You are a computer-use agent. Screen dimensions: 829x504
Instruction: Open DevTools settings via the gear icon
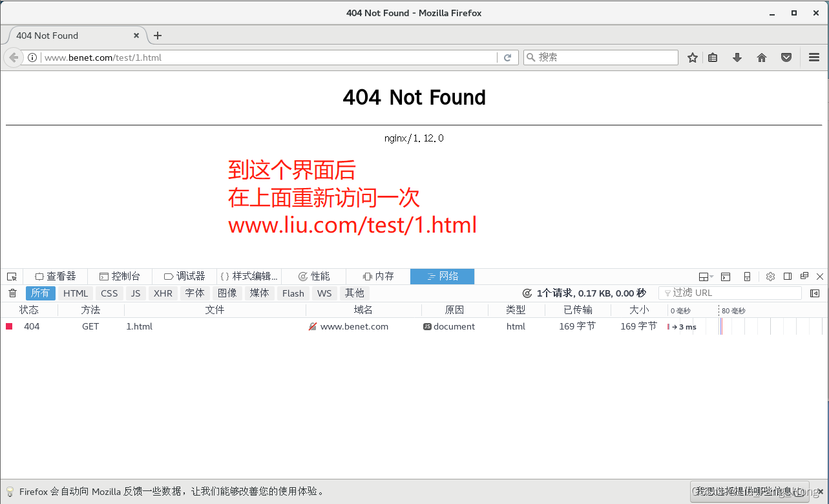pyautogui.click(x=770, y=276)
